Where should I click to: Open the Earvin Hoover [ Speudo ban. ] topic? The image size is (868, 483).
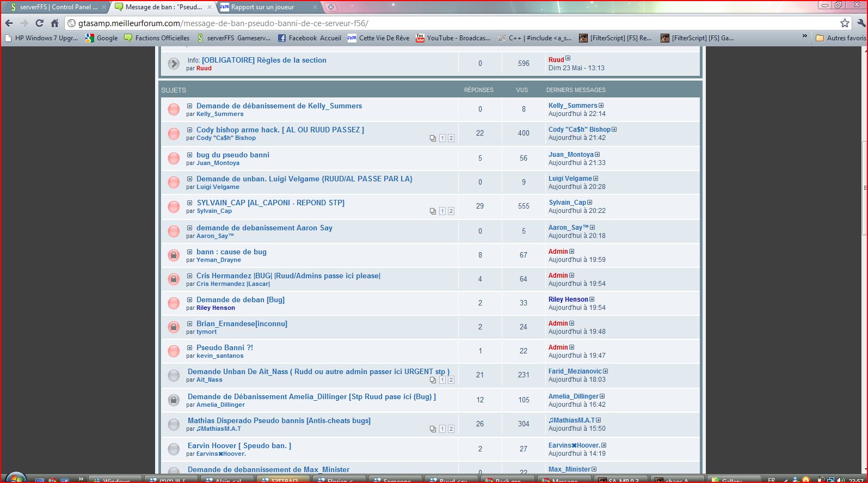[x=239, y=445]
